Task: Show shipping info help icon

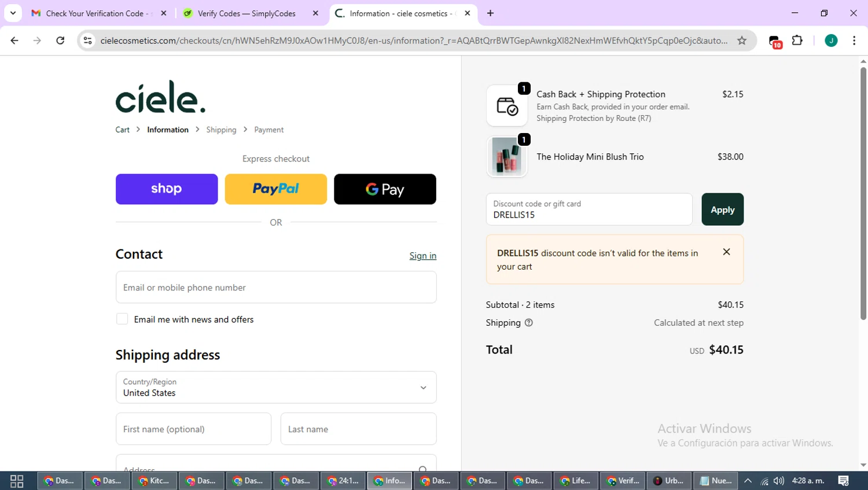Action: pos(528,323)
